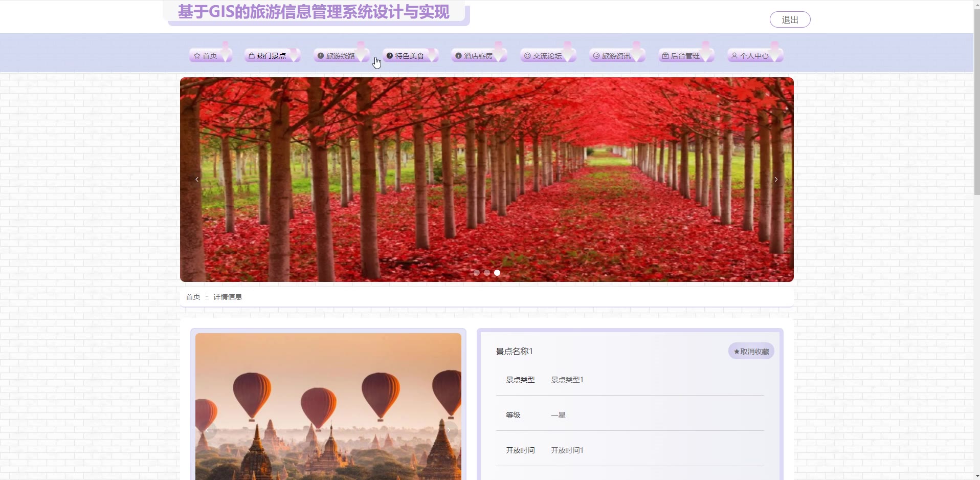This screenshot has width=980, height=480.
Task: Select the first banner carousel dot
Action: 477,273
